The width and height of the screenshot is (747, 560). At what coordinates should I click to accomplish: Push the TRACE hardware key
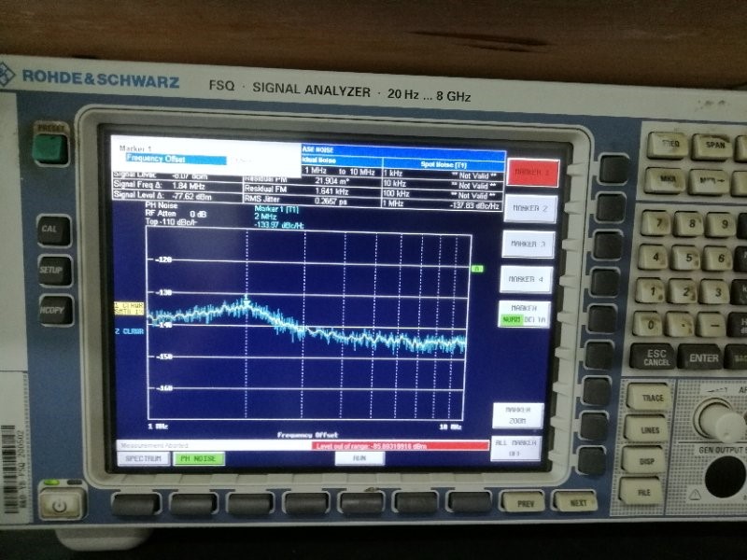pos(649,397)
